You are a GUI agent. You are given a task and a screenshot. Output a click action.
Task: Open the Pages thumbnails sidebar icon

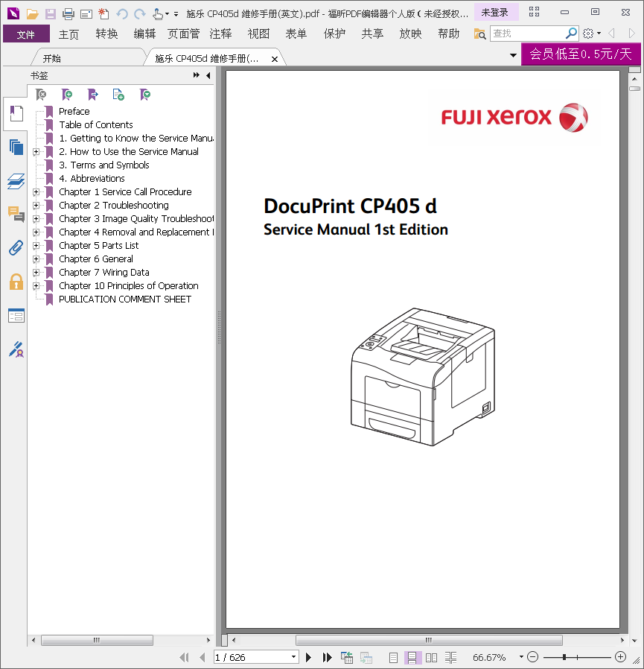pos(16,148)
